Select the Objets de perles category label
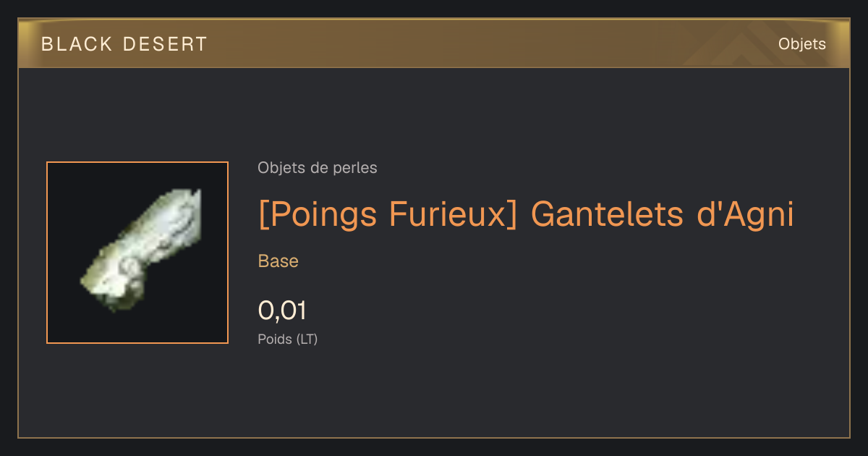The height and width of the screenshot is (456, 868). click(318, 168)
